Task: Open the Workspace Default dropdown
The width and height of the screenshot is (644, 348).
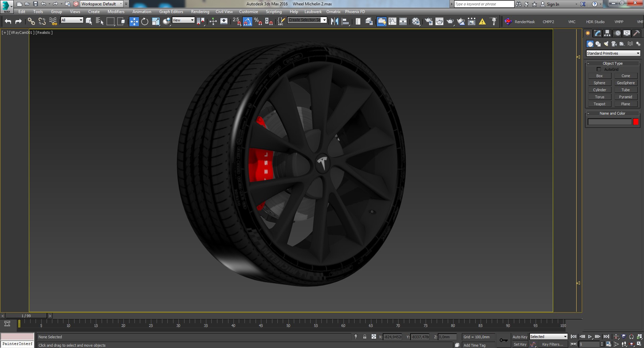Action: (102, 4)
